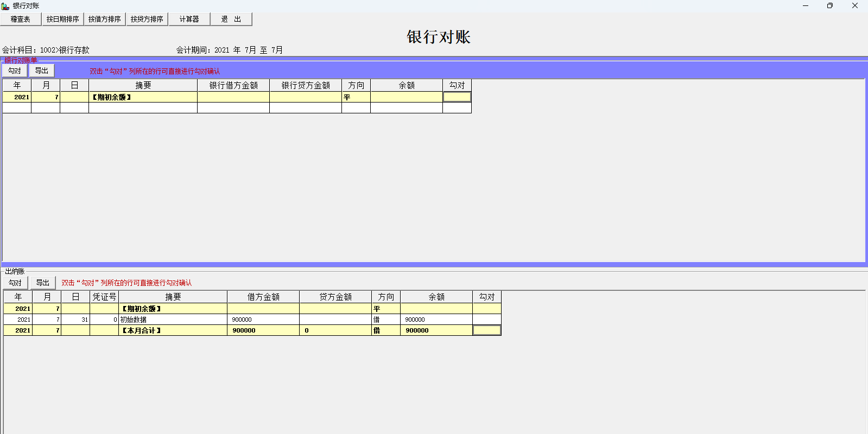The image size is (868, 434).
Task: Click the 稽查表 toolbar button
Action: (21, 19)
